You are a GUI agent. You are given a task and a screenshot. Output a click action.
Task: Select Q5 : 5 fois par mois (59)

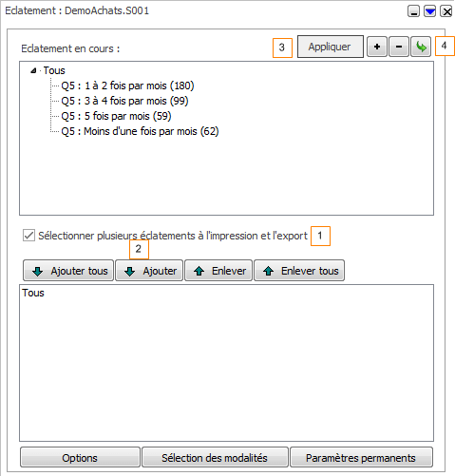(116, 116)
